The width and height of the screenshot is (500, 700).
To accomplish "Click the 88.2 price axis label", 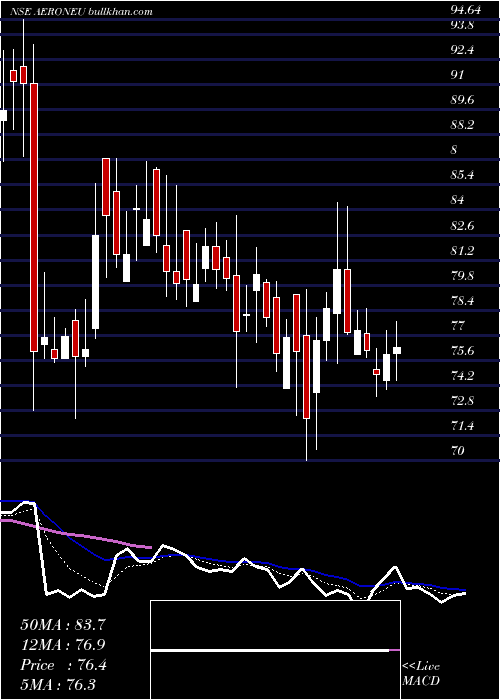I will 462,125.
